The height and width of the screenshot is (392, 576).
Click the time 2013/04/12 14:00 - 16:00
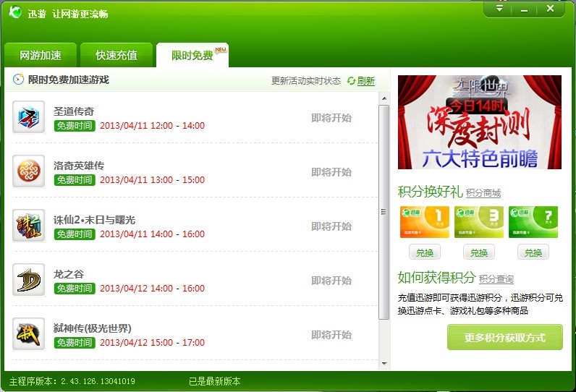click(152, 289)
